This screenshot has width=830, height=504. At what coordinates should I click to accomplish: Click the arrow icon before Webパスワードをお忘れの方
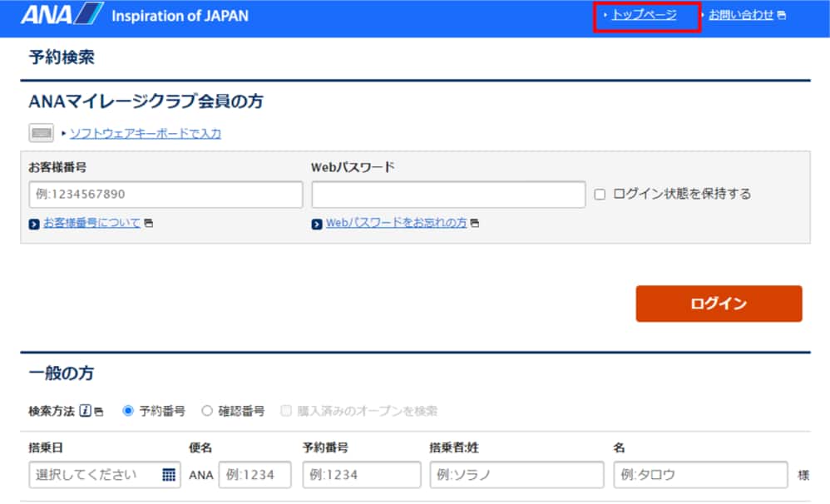coord(317,224)
